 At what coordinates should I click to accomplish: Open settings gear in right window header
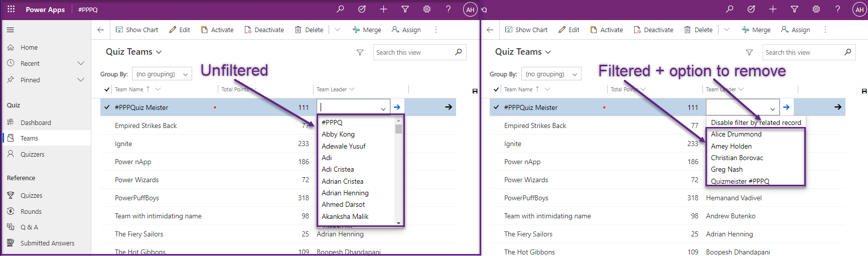click(816, 9)
